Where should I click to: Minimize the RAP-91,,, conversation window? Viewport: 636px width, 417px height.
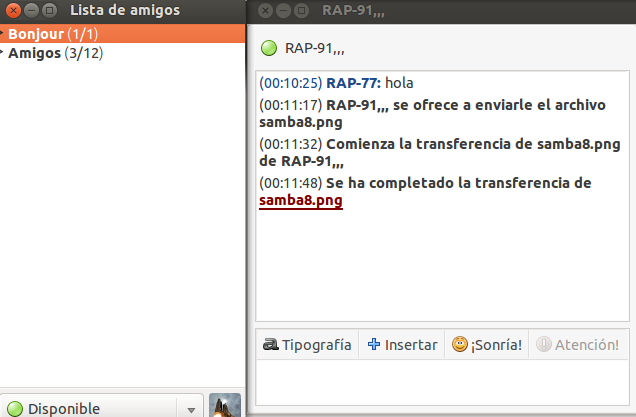(283, 10)
